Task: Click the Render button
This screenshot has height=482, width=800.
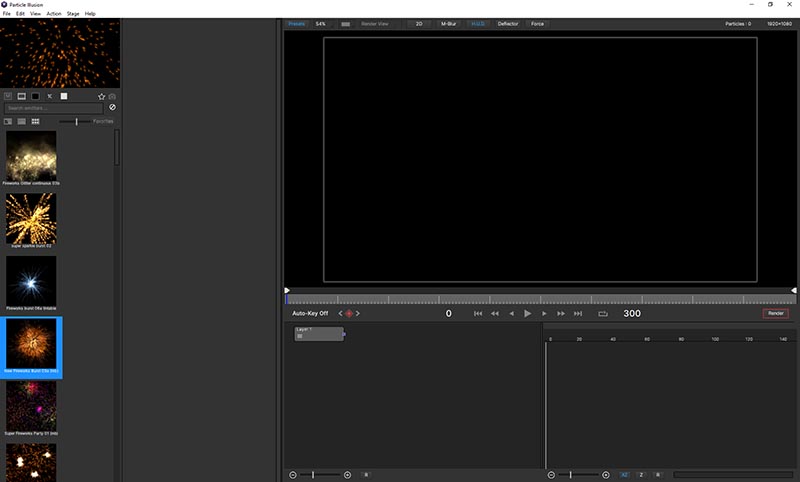Action: click(x=776, y=313)
